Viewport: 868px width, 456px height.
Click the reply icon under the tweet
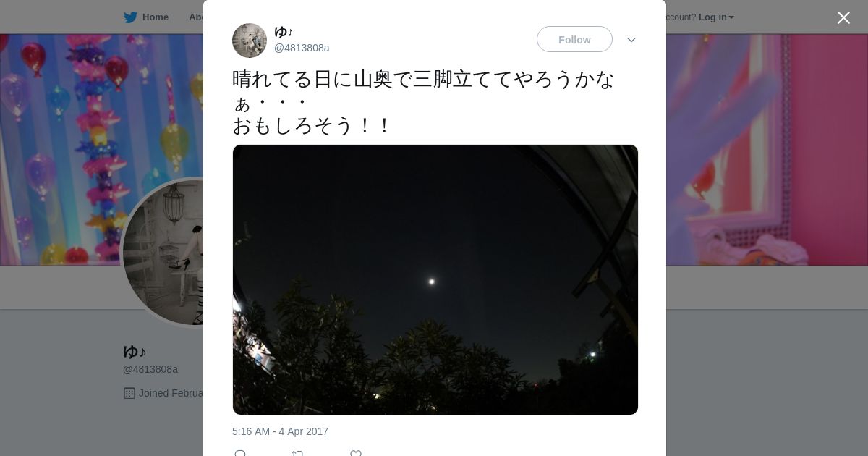point(240,453)
